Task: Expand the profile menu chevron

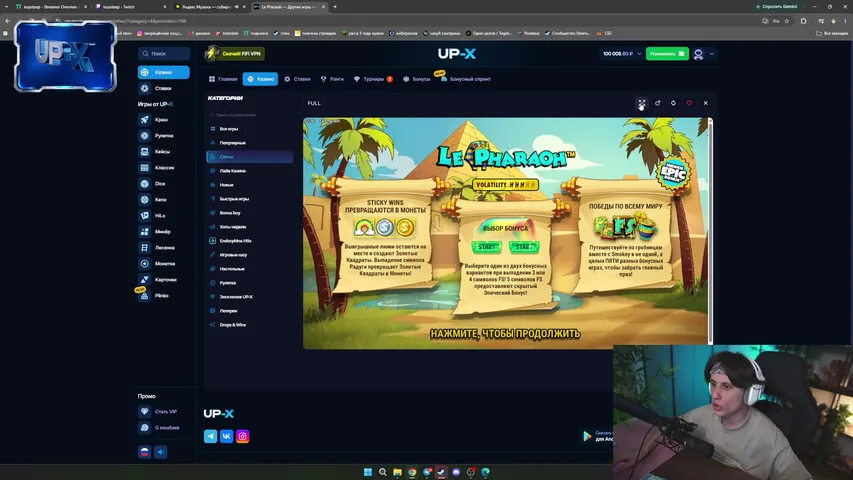Action: pos(712,54)
